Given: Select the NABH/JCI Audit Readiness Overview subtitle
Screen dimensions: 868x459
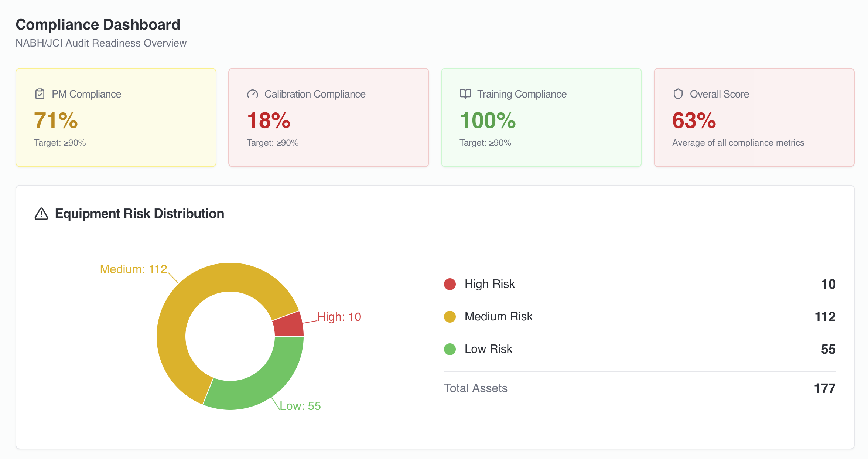Looking at the screenshot, I should [x=101, y=43].
